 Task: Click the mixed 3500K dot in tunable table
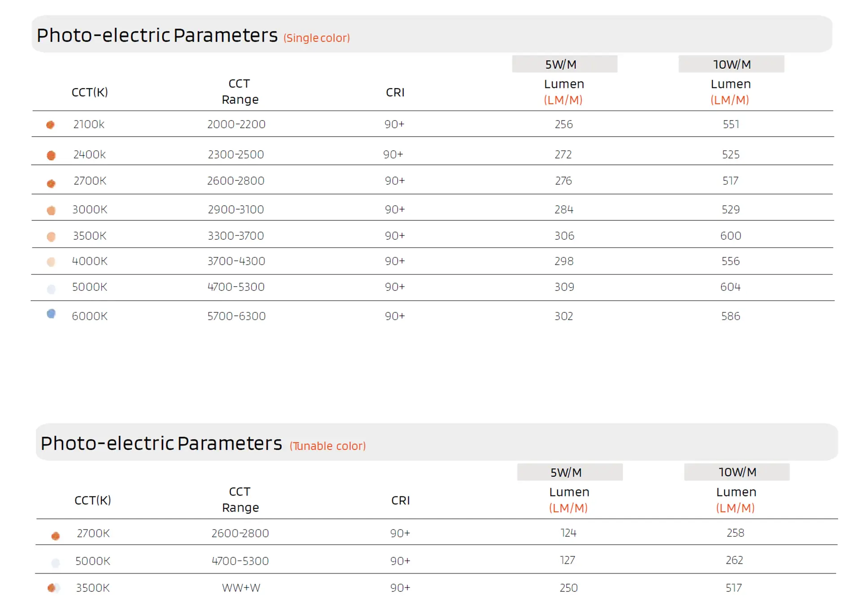coord(52,588)
